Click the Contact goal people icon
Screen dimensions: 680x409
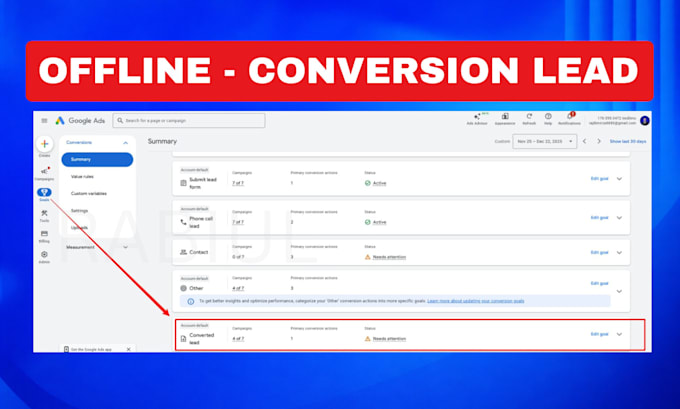[183, 252]
